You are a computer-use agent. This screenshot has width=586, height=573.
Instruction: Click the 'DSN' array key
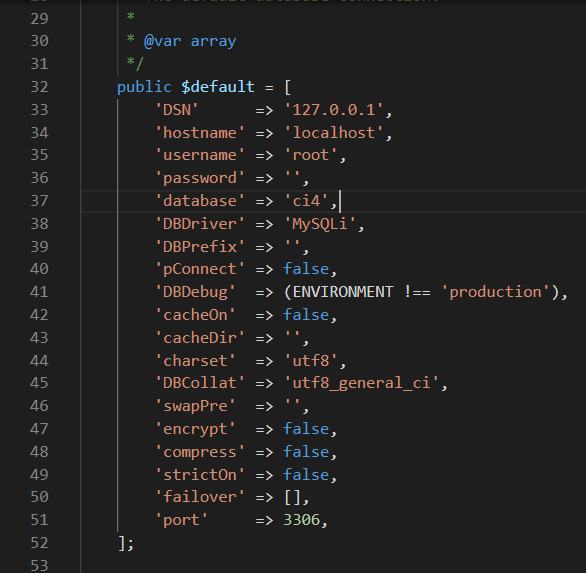[177, 110]
